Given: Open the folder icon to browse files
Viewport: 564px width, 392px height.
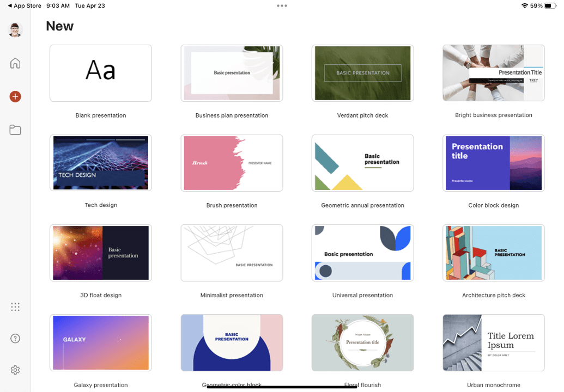Looking at the screenshot, I should [x=15, y=130].
